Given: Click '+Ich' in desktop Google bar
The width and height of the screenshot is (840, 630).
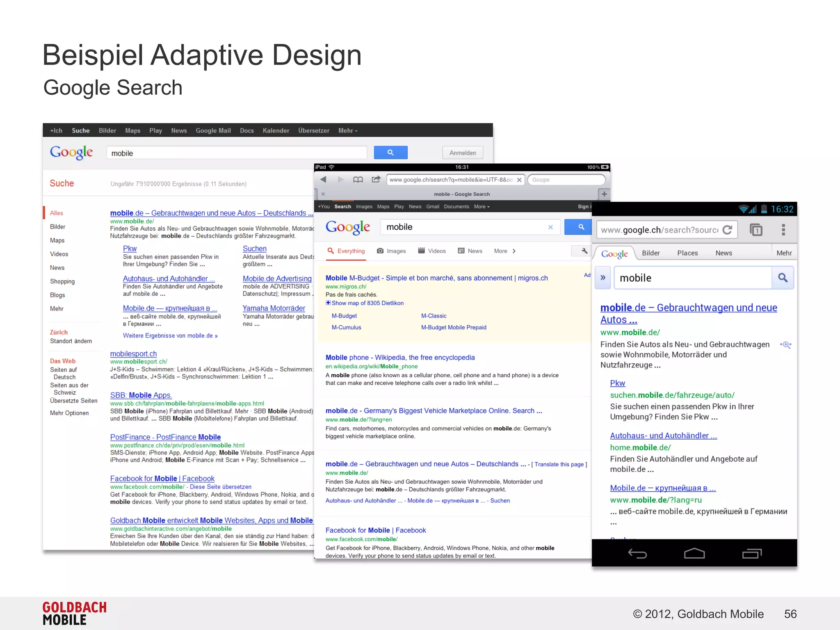Looking at the screenshot, I should [56, 130].
